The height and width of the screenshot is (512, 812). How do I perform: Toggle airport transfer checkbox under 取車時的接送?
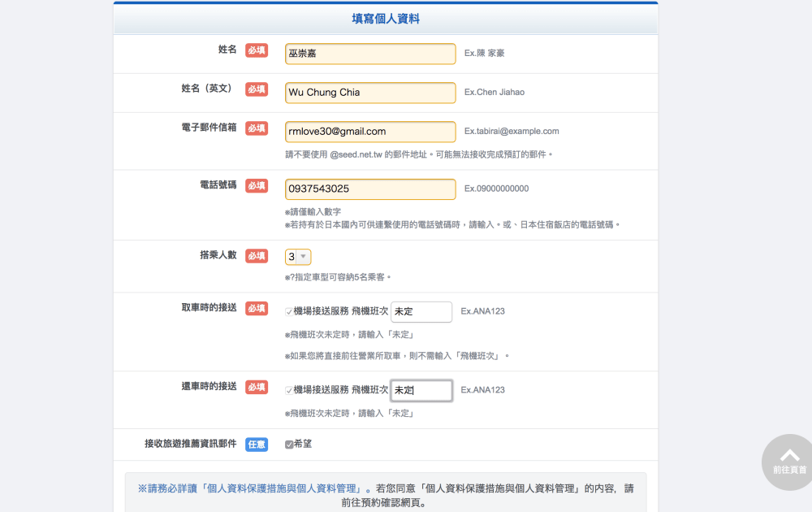(289, 311)
